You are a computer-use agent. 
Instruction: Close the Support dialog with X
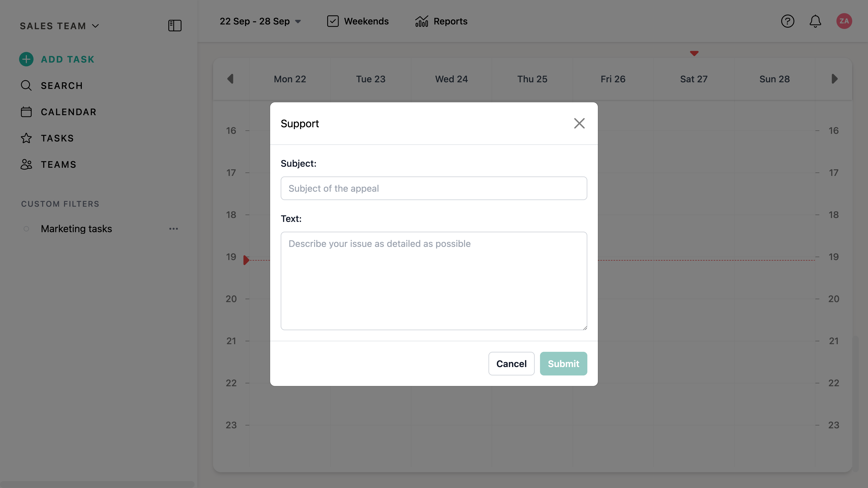tap(579, 123)
